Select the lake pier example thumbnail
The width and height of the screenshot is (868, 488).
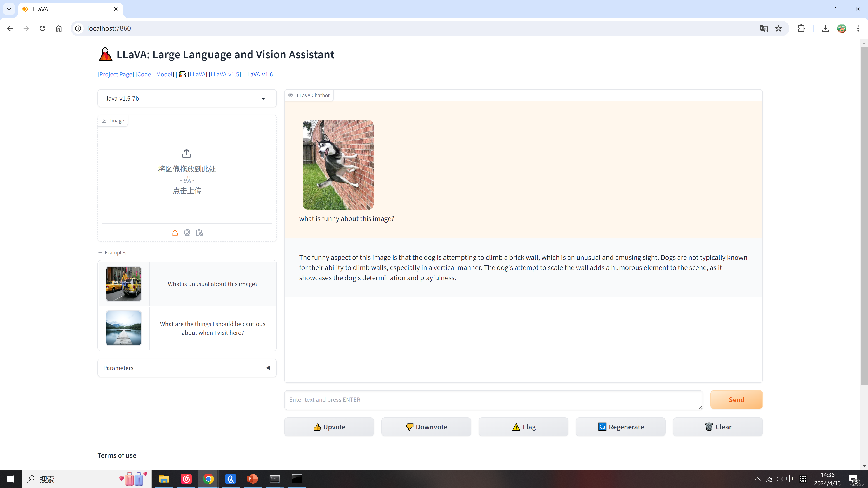pos(124,328)
